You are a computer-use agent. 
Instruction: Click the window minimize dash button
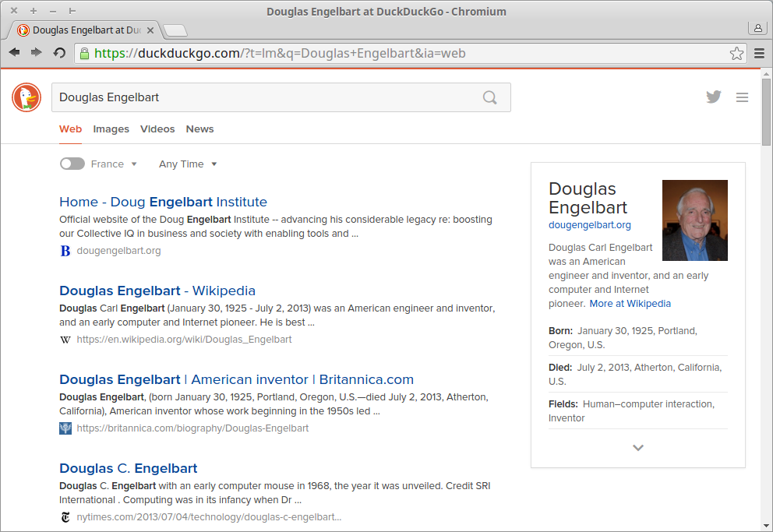tap(53, 10)
